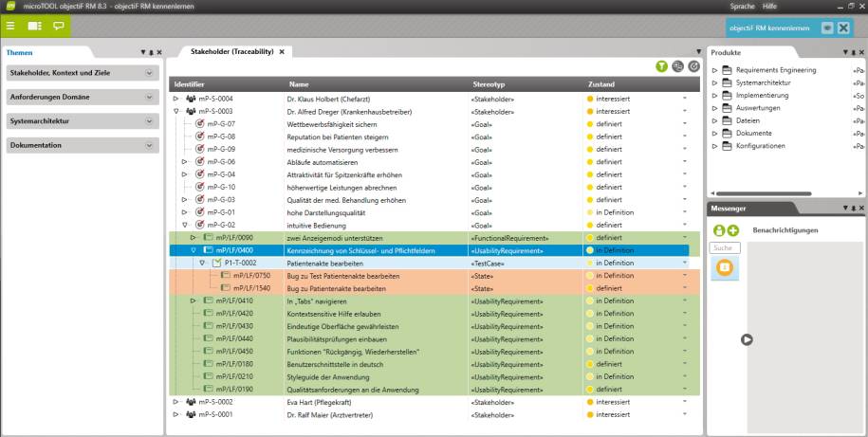Select the Stakeholder (Traceability) tab
Viewport: 868px width, 437px height.
232,51
